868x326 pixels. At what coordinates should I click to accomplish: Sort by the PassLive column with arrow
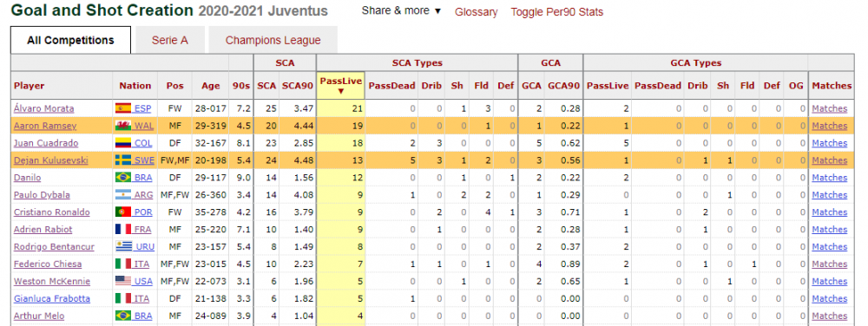[x=340, y=86]
